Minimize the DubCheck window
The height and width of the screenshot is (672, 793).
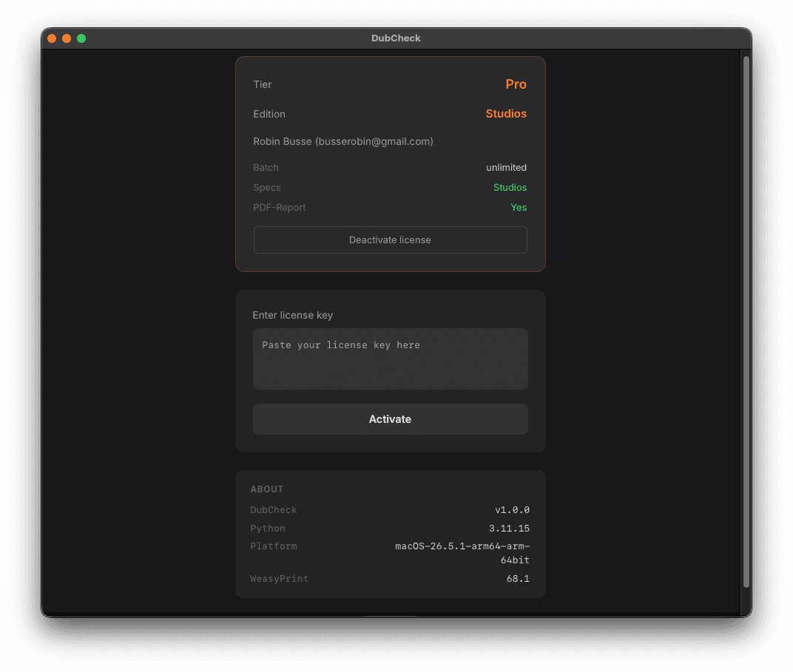click(67, 38)
